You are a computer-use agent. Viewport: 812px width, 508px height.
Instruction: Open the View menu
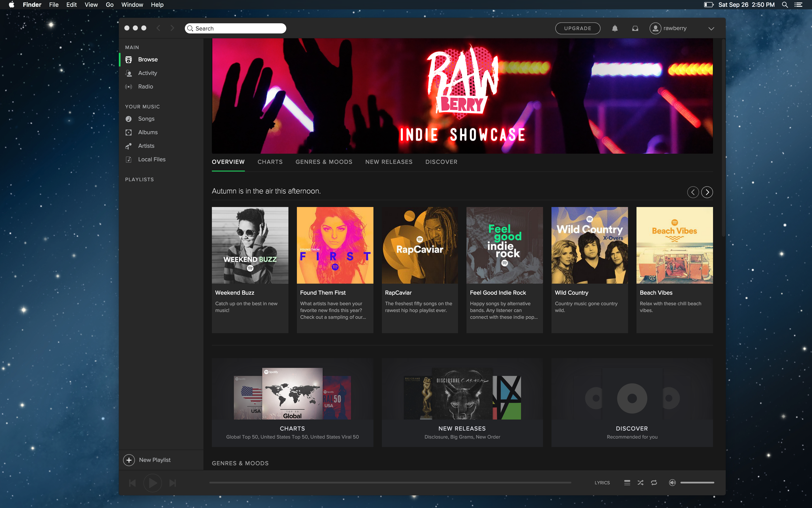[x=91, y=5]
